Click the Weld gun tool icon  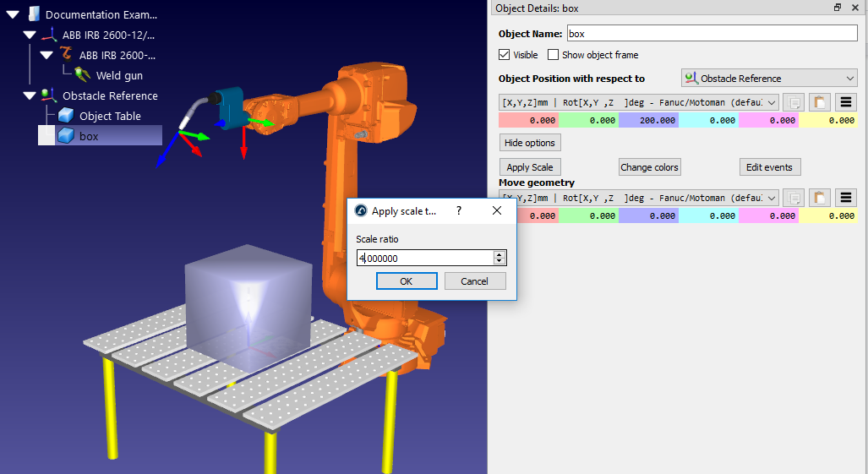click(83, 75)
